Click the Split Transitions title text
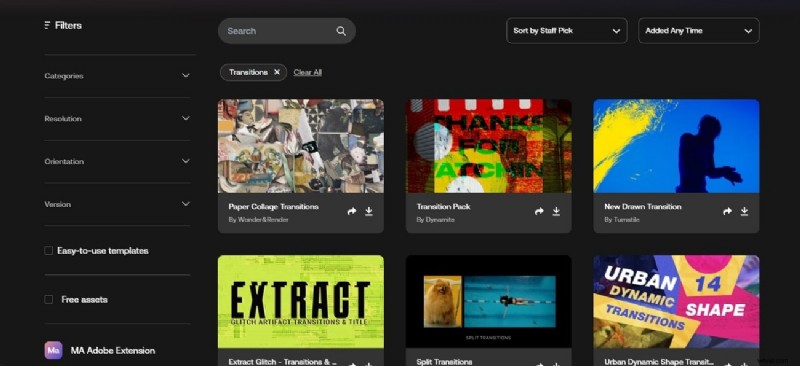800x366 pixels. [x=444, y=361]
